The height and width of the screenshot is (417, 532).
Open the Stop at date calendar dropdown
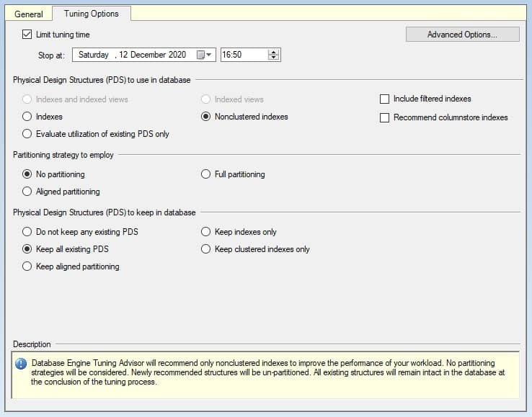pyautogui.click(x=209, y=55)
